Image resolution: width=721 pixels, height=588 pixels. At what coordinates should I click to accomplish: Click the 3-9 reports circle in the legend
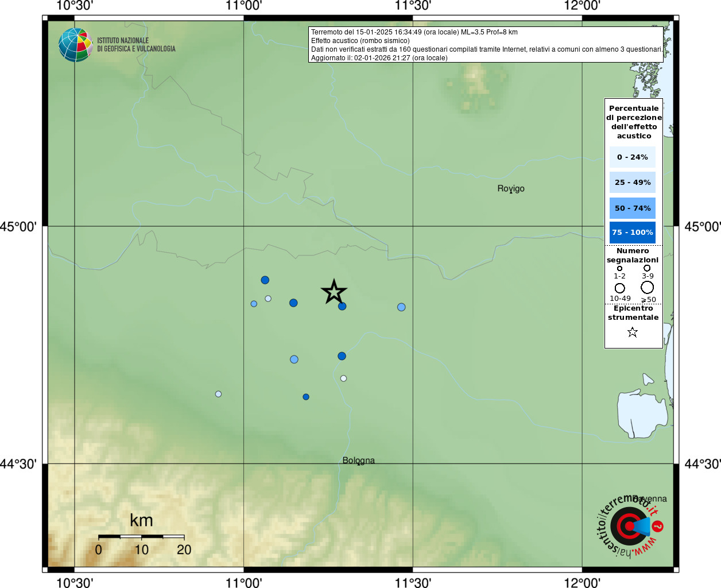click(x=647, y=268)
